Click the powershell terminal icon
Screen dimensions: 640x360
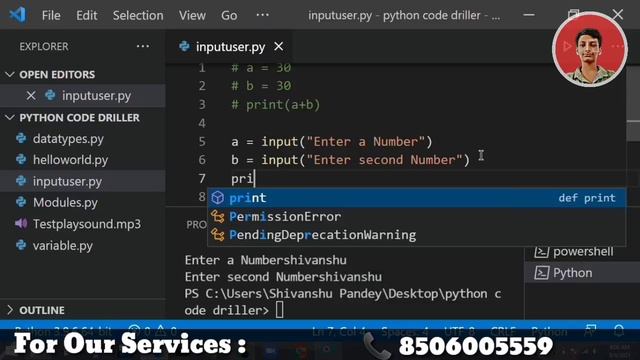point(542,252)
